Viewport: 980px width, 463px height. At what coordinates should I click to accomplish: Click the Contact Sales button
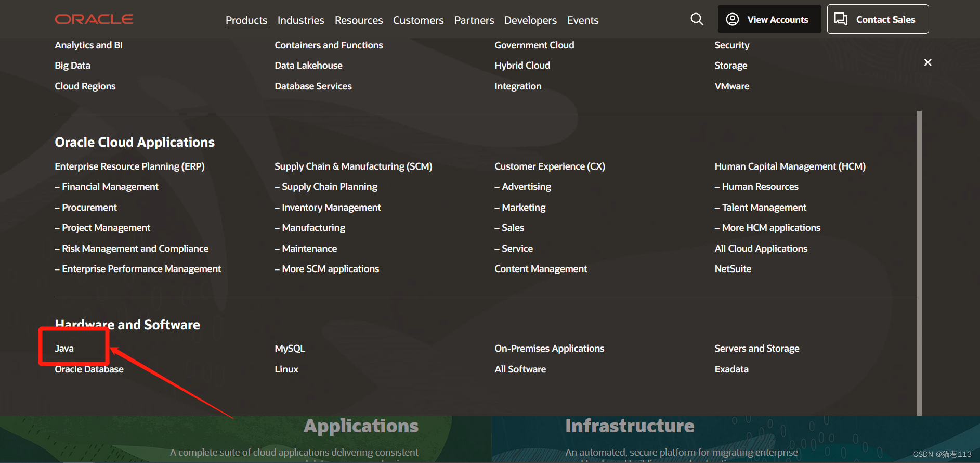(x=878, y=19)
